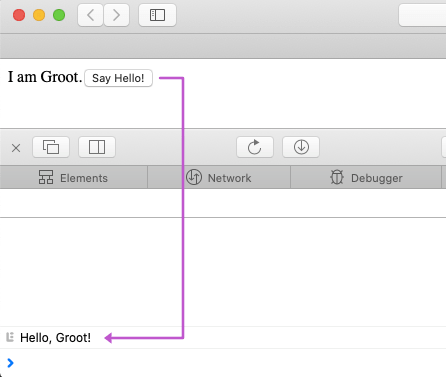The width and height of the screenshot is (446, 377).
Task: Click the Safari address bar
Action: [x=422, y=15]
